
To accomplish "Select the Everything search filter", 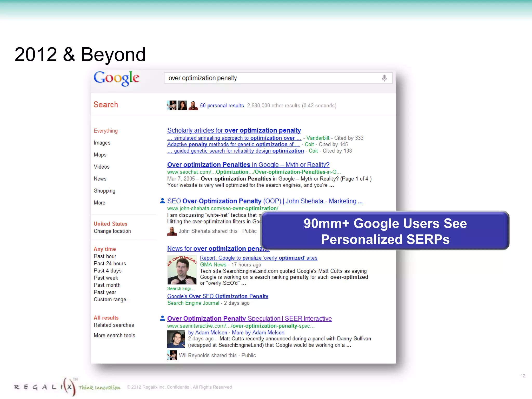I will pos(106,131).
